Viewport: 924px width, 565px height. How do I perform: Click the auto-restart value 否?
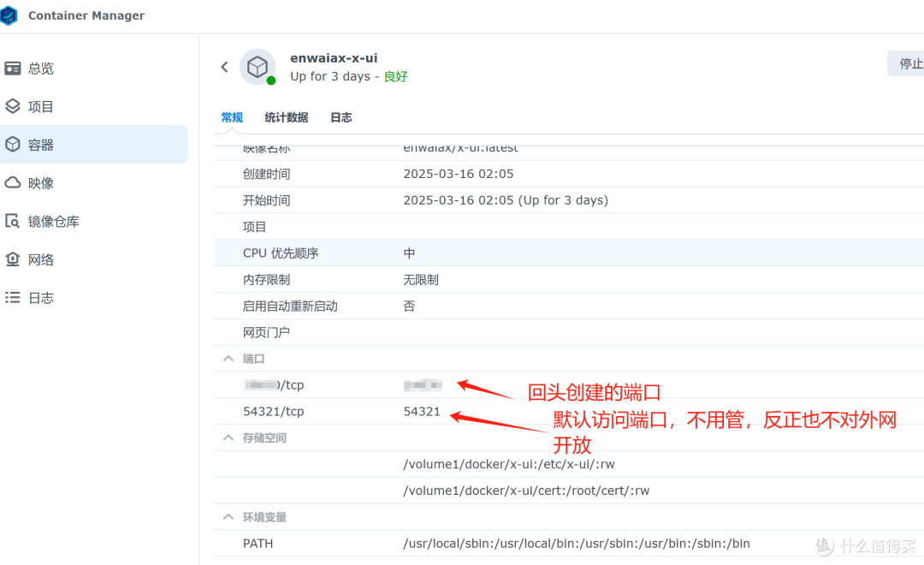tap(409, 306)
